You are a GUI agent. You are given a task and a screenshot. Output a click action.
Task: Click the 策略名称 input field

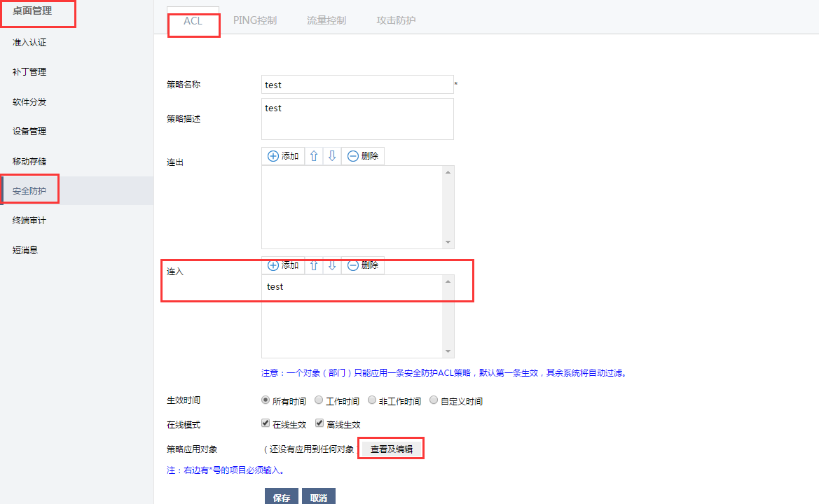(x=357, y=85)
